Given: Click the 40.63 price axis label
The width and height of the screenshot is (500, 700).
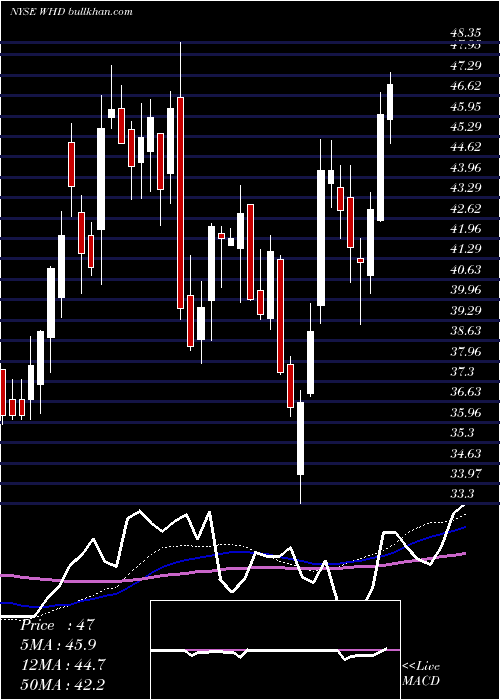Looking at the screenshot, I should point(465,270).
